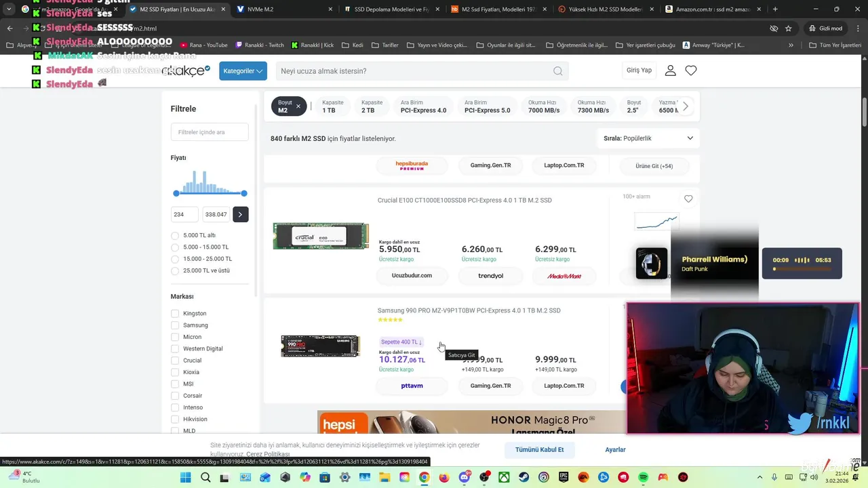The height and width of the screenshot is (488, 868).
Task: Check the Corsair brand filter
Action: tap(175, 396)
